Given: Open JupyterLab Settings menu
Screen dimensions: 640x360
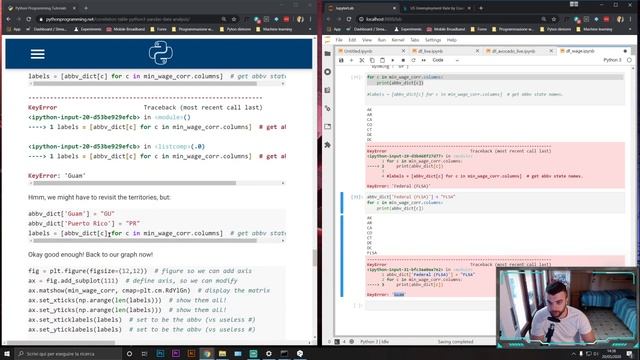Looking at the screenshot, I should pyautogui.click(x=433, y=40).
